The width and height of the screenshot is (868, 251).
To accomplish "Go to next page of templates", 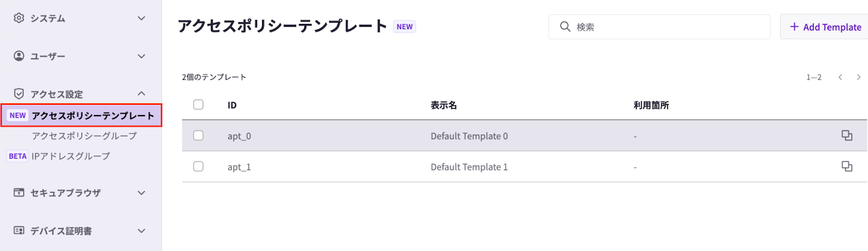I will (x=858, y=77).
